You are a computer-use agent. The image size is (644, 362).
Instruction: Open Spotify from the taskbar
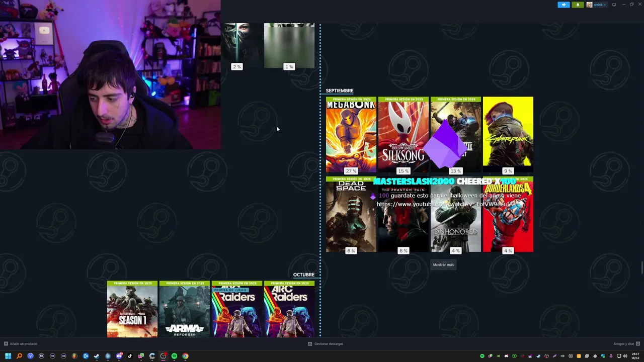[x=174, y=356]
